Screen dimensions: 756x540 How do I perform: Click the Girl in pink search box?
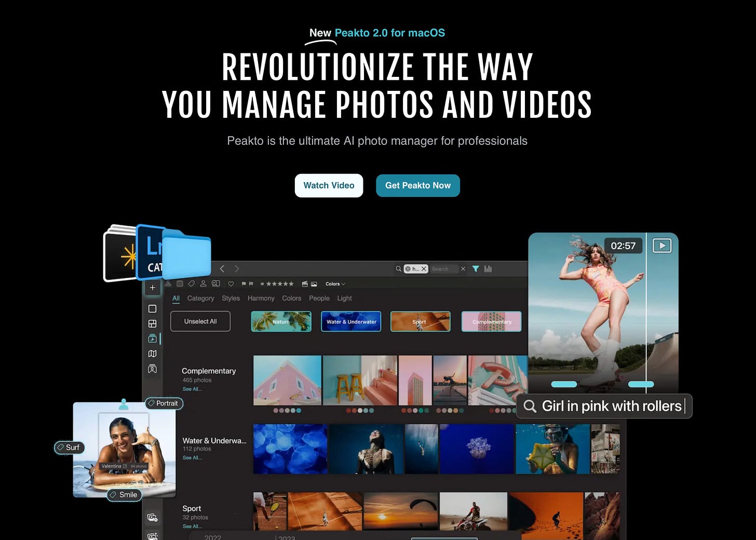[x=604, y=406]
